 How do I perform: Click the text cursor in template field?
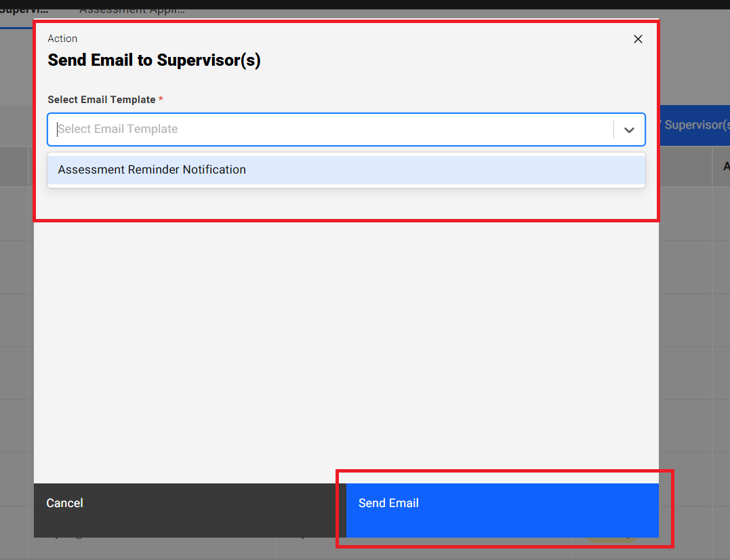click(x=58, y=129)
